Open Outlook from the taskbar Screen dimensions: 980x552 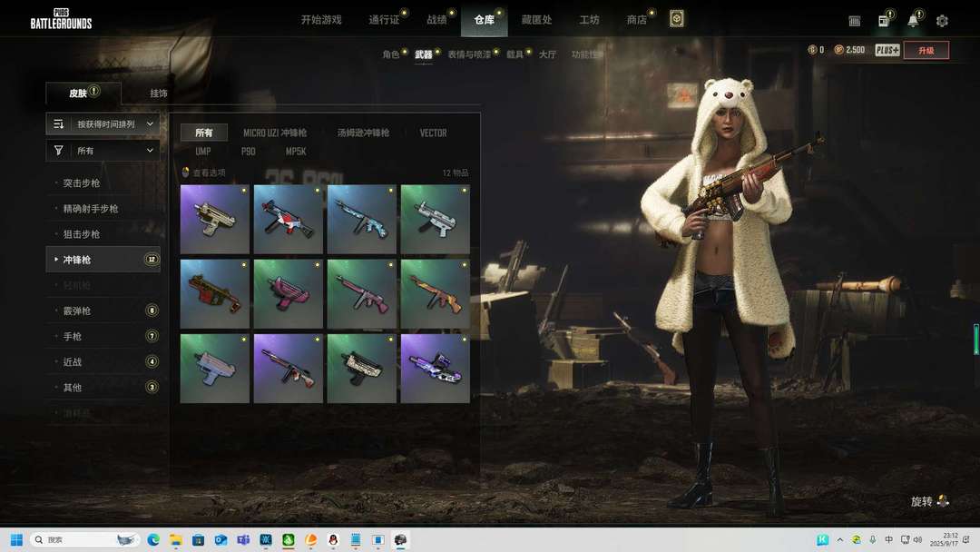point(220,539)
